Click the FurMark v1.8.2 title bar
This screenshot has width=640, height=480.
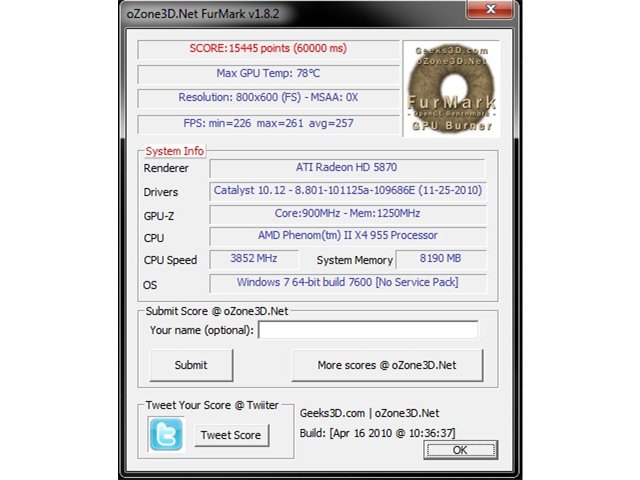click(286, 13)
